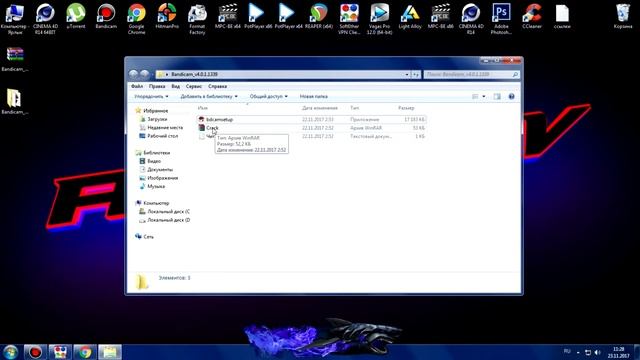
Task: Select CCleaner desktop icon
Action: [x=532, y=16]
